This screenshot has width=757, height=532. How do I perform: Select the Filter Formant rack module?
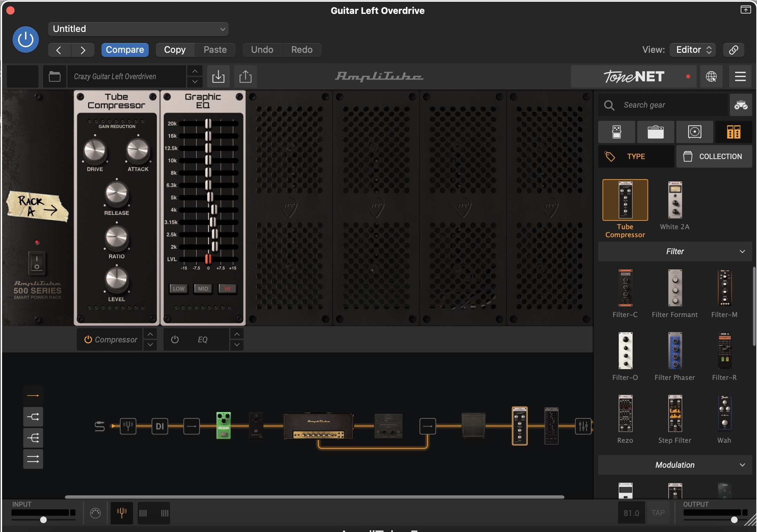[675, 288]
